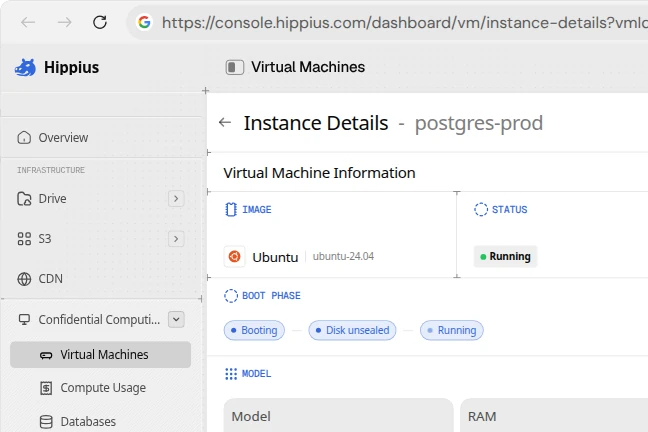Screen dimensions: 648x432
Task: Click the CDN globe icon
Action: pyautogui.click(x=24, y=279)
